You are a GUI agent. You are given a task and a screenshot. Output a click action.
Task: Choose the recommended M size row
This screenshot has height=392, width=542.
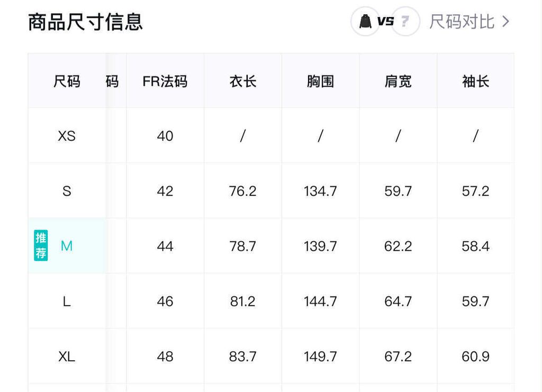(x=67, y=246)
